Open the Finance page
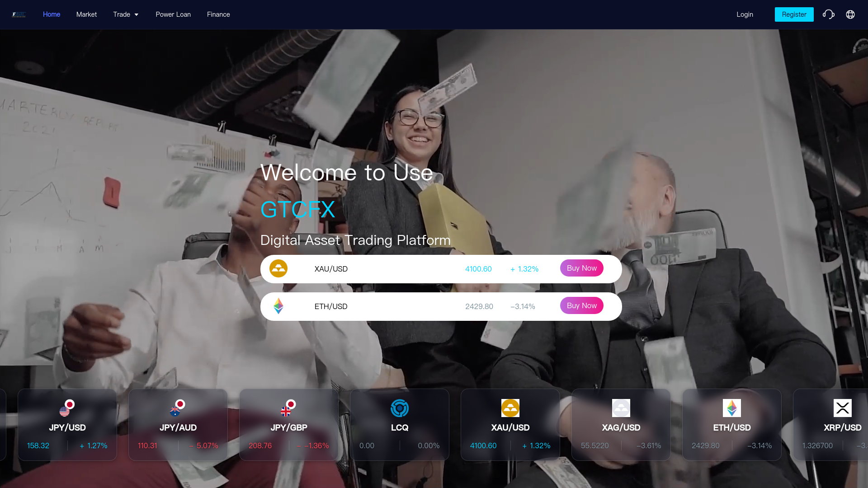Screen dimensions: 868x488 (x=218, y=14)
